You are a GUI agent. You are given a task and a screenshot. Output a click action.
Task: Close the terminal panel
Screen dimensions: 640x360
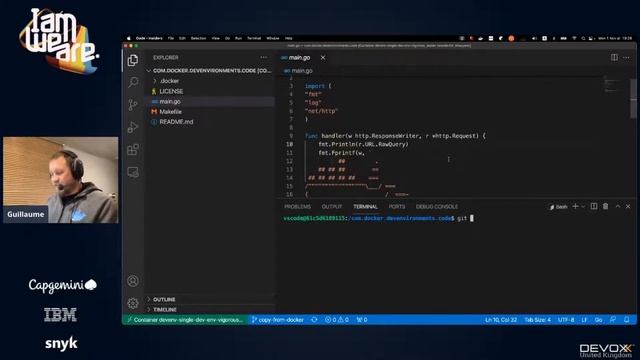point(628,207)
